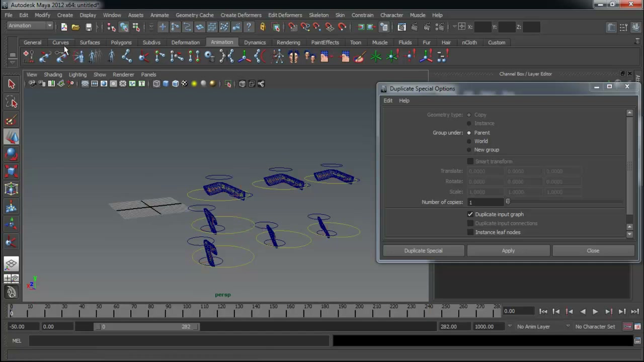
Task: Click the current frame field showing 0.00
Action: (x=518, y=311)
